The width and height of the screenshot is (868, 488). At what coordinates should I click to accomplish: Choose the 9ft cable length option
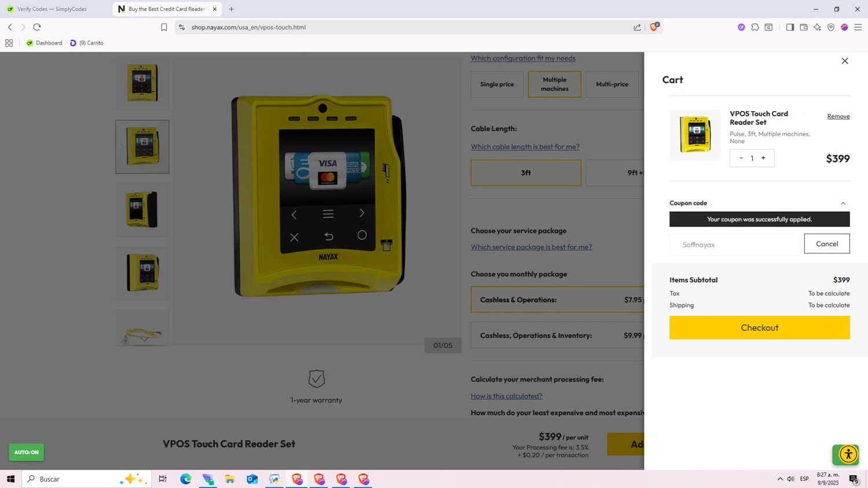(x=615, y=173)
